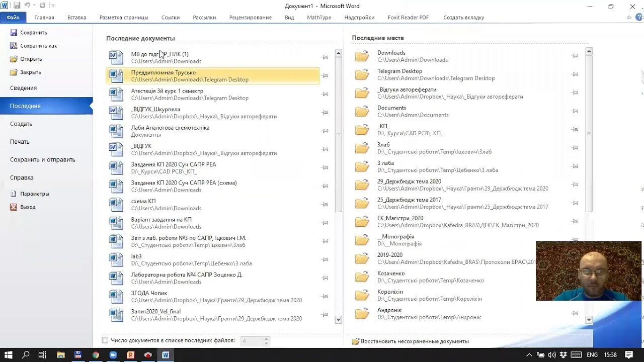Click the Файл tab
This screenshot has height=362, width=644.
coord(13,17)
